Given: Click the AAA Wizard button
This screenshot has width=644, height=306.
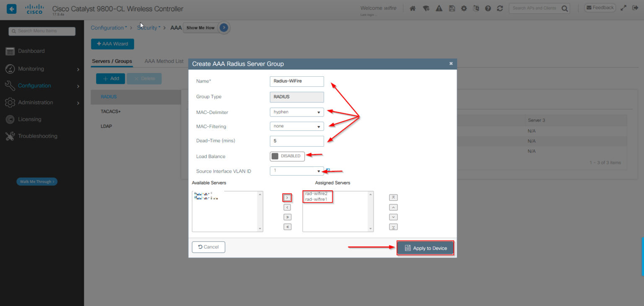Looking at the screenshot, I should click(112, 44).
